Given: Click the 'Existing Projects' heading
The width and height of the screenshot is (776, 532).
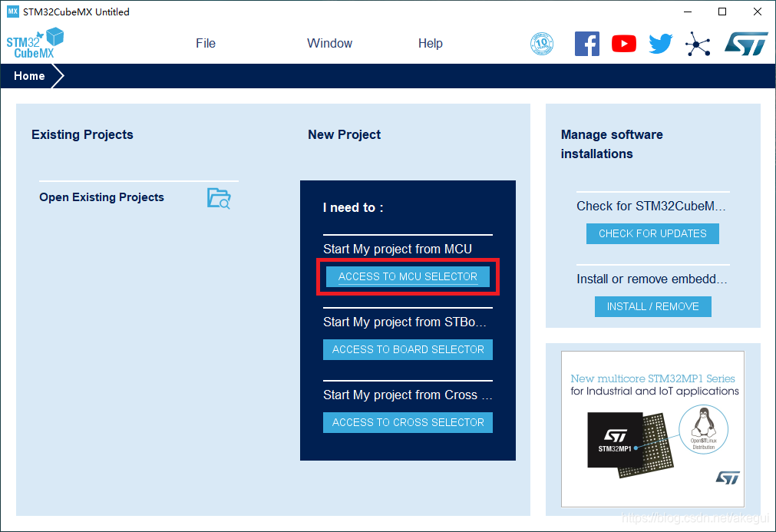Looking at the screenshot, I should [82, 134].
